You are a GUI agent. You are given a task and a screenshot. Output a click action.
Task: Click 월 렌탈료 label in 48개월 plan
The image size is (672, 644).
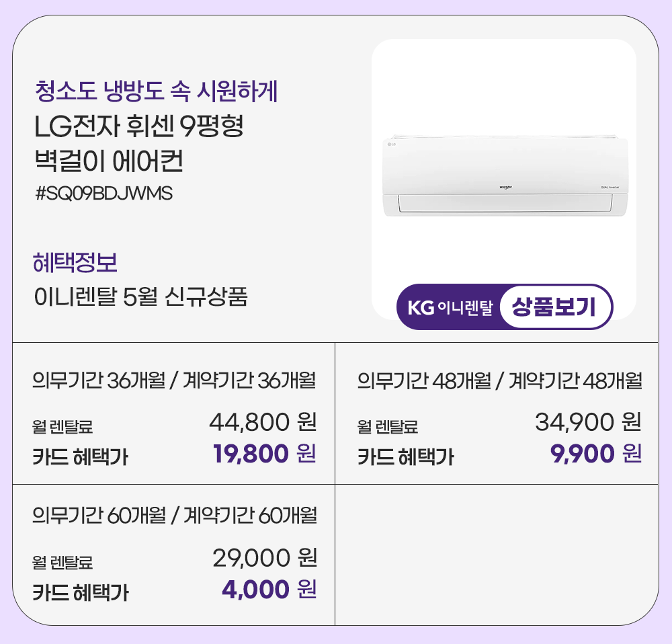388,426
